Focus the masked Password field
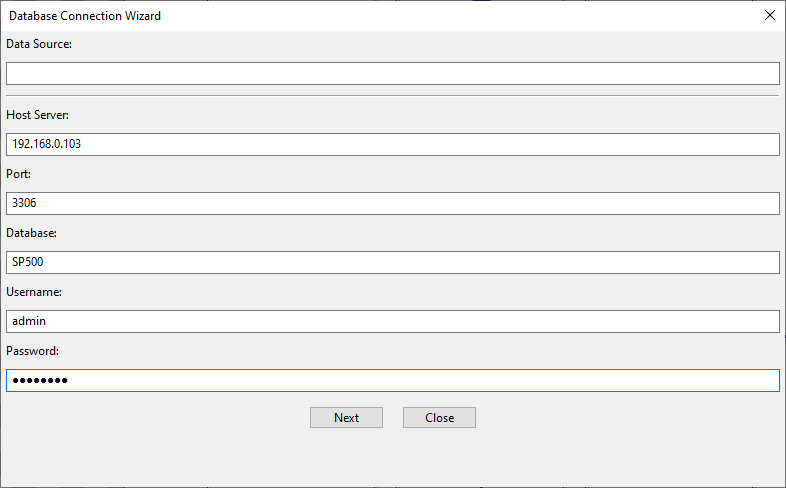 pos(392,380)
